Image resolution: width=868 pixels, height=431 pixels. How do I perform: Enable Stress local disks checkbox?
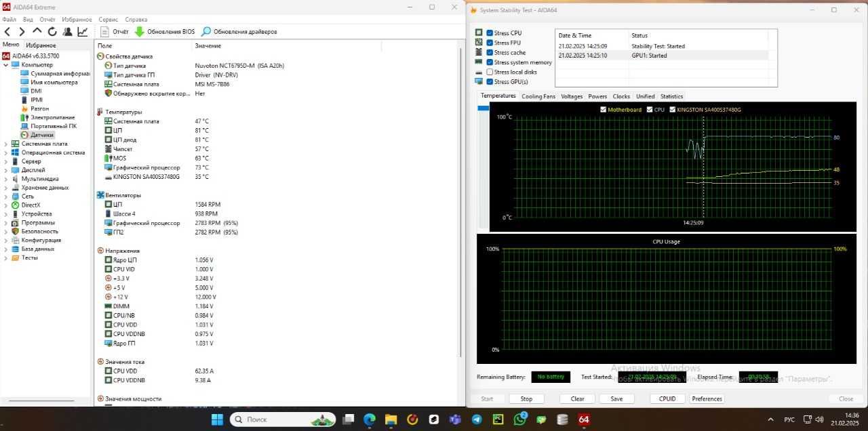click(490, 72)
